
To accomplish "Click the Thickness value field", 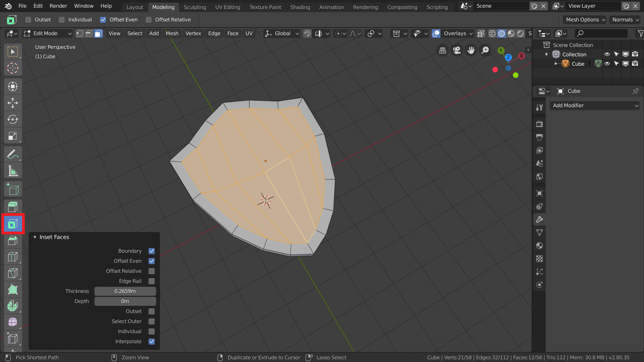I will click(125, 291).
